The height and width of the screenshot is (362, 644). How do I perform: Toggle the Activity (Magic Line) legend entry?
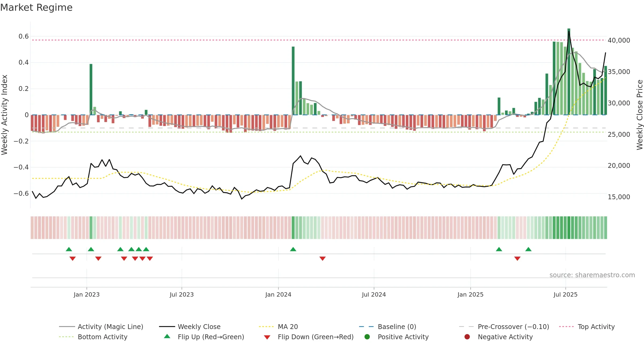pyautogui.click(x=101, y=327)
